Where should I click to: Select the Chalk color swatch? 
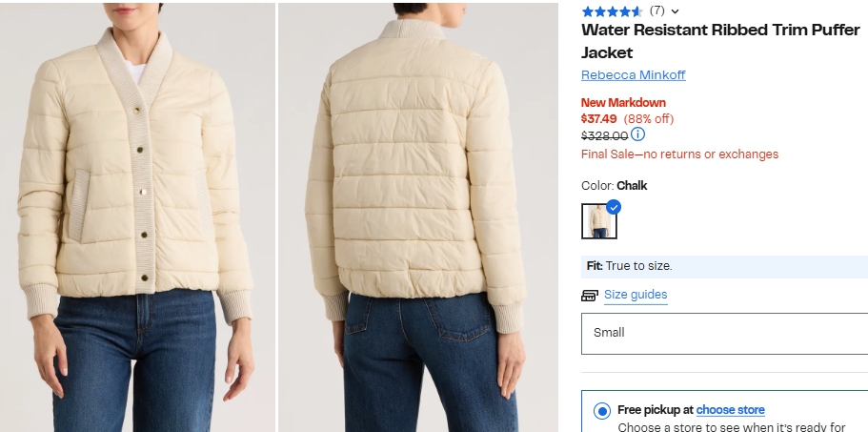click(x=599, y=221)
